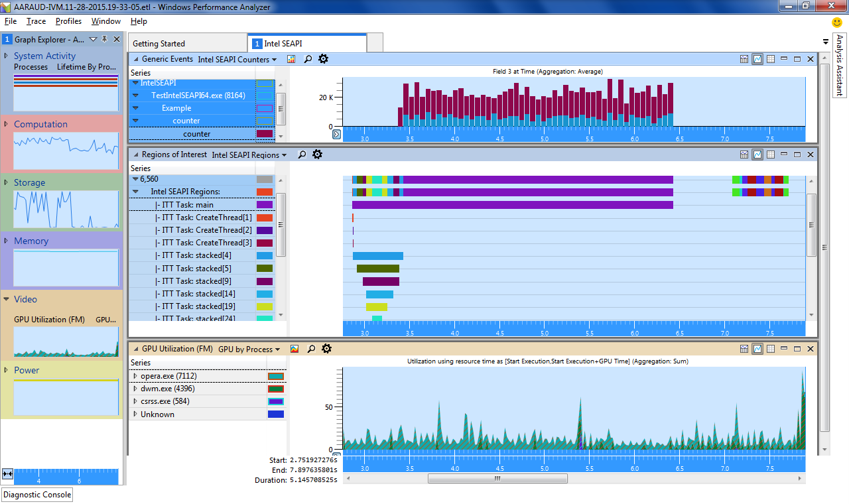Image resolution: width=849 pixels, height=504 pixels.
Task: Switch to the Getting Started tab
Action: coord(159,44)
